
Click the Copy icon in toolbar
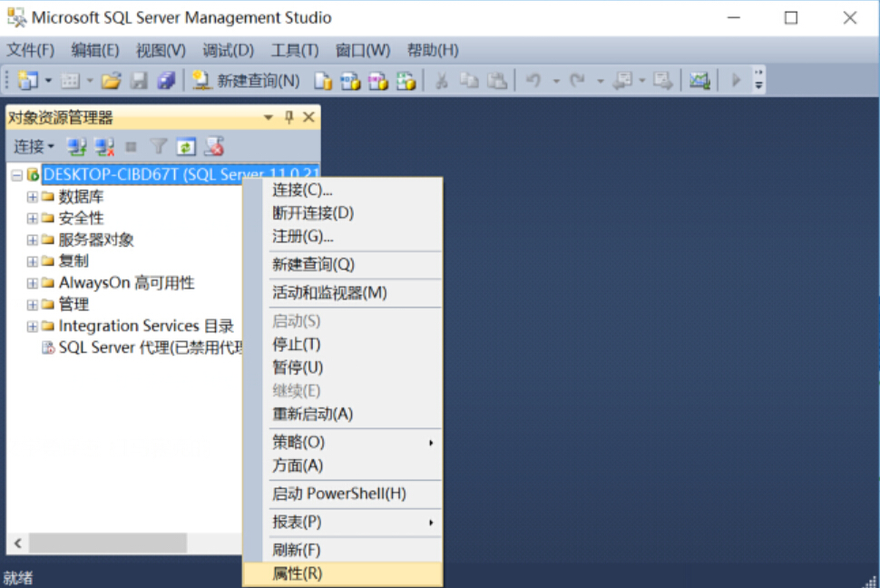pyautogui.click(x=469, y=81)
